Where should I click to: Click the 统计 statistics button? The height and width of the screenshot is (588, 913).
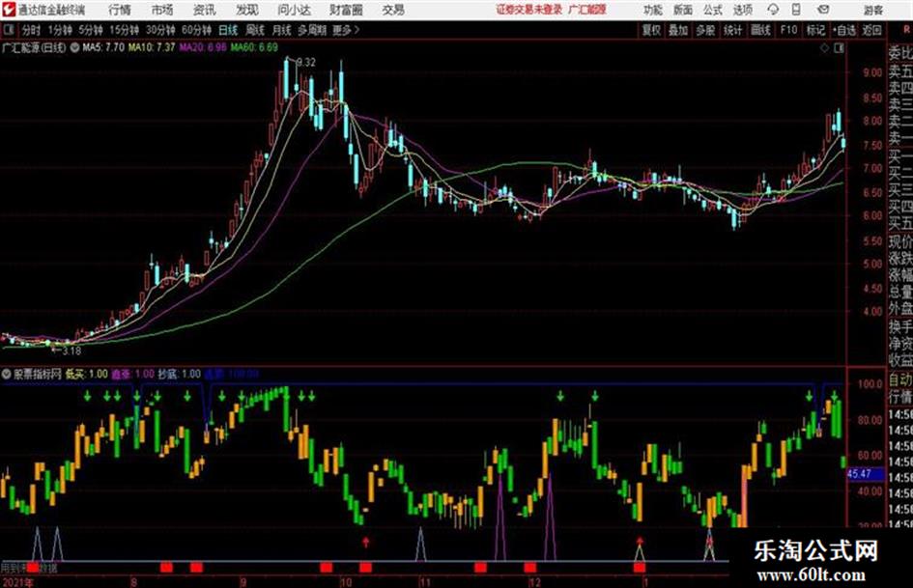coord(732,30)
